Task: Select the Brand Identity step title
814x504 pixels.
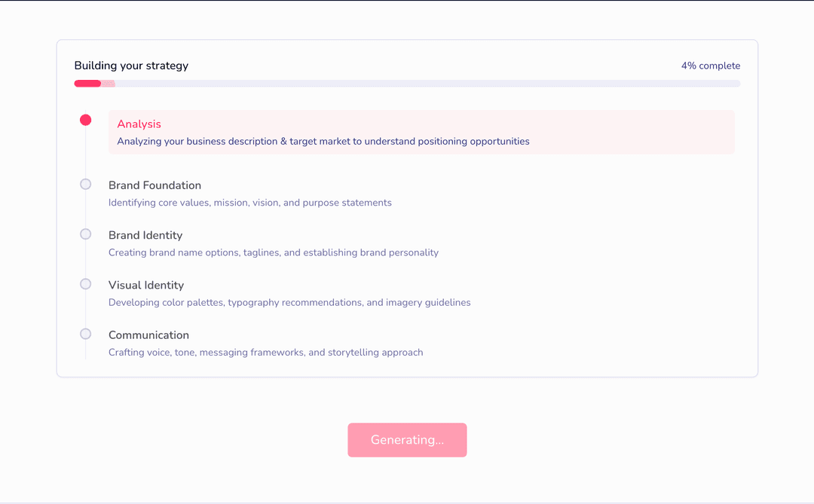Action: click(x=145, y=235)
